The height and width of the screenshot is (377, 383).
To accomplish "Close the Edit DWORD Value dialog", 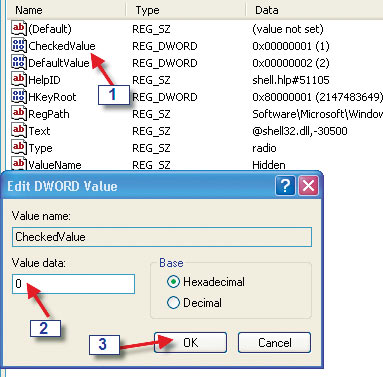I will [308, 186].
